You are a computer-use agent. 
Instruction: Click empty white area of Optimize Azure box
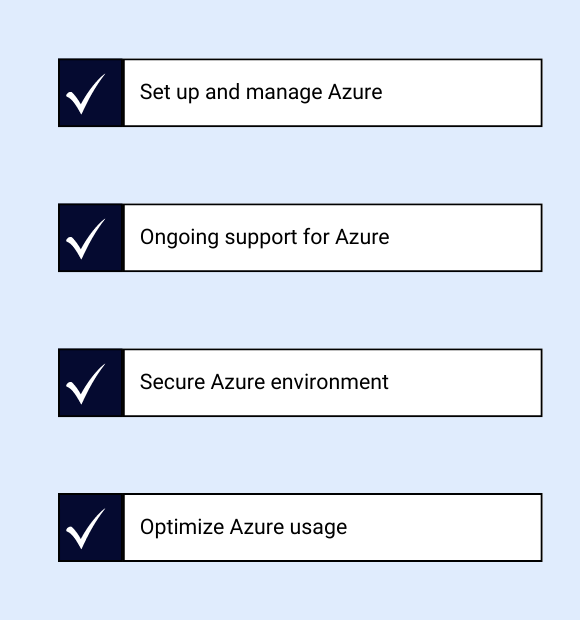tap(445, 527)
